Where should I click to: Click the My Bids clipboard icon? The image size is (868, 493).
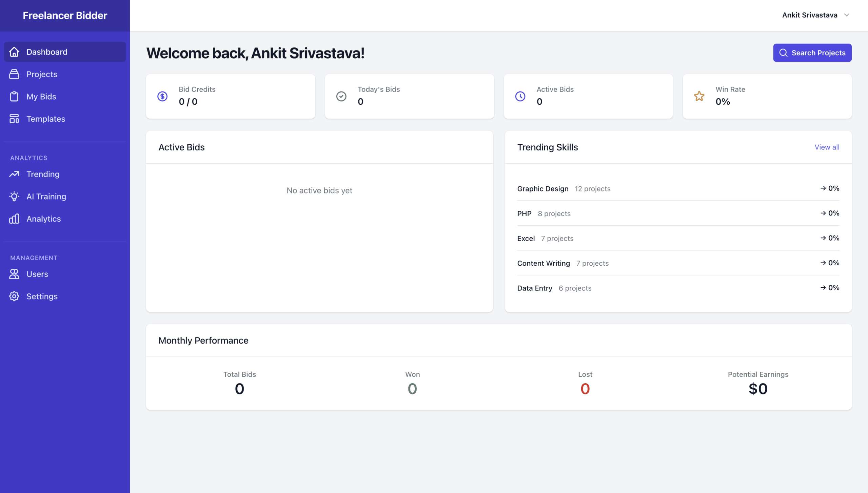(14, 97)
